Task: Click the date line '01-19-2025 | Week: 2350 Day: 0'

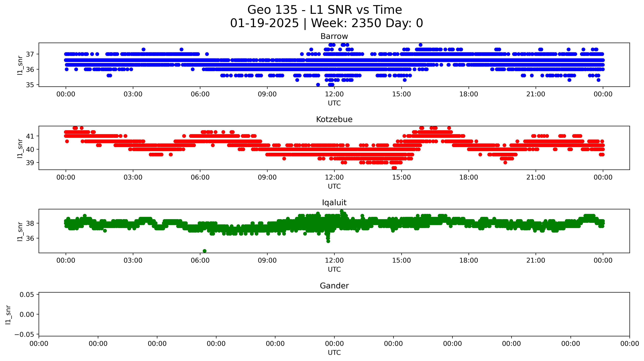Action: pos(326,23)
